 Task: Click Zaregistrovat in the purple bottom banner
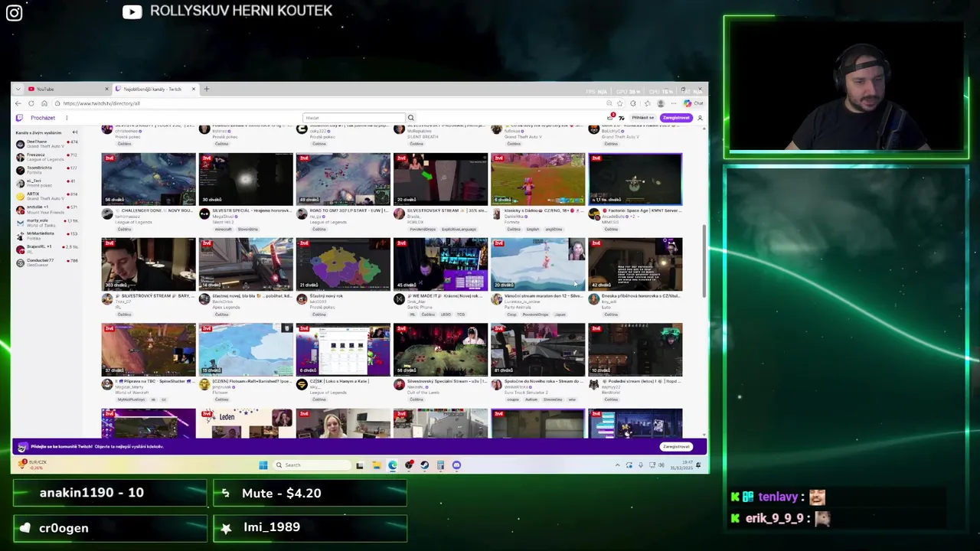click(x=676, y=446)
